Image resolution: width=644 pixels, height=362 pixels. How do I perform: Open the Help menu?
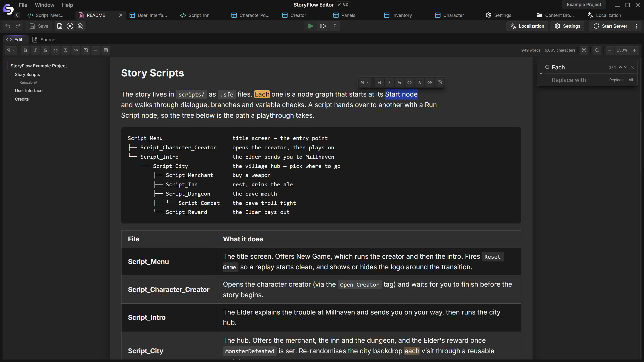tap(67, 5)
